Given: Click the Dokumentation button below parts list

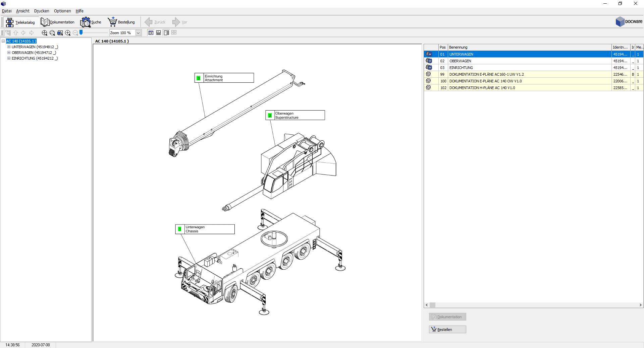Looking at the screenshot, I should click(x=447, y=317).
